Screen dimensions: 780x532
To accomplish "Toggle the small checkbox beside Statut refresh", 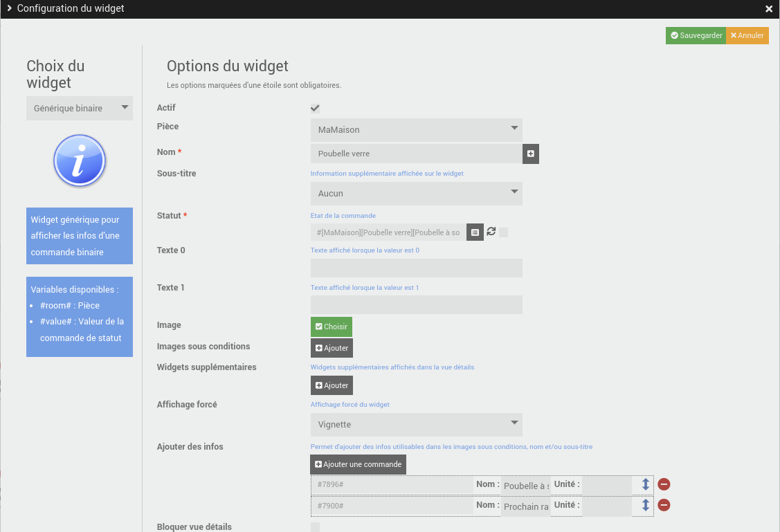I will [504, 232].
